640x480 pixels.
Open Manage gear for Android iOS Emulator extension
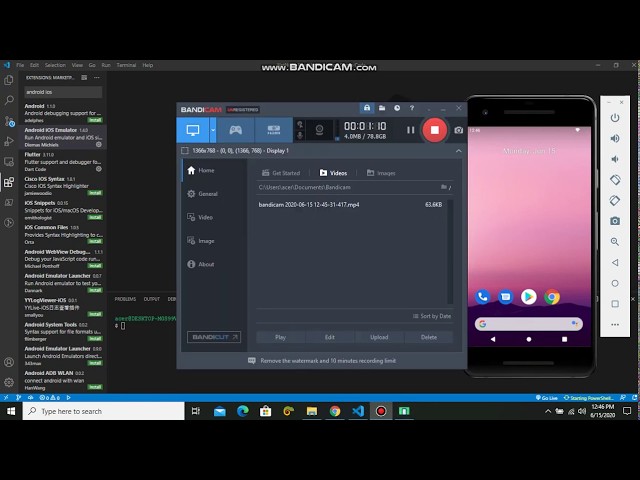(x=98, y=144)
